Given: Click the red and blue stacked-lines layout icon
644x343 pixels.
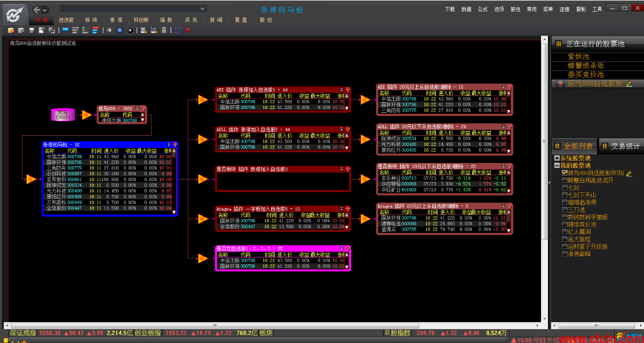Looking at the screenshot, I should point(96,30).
